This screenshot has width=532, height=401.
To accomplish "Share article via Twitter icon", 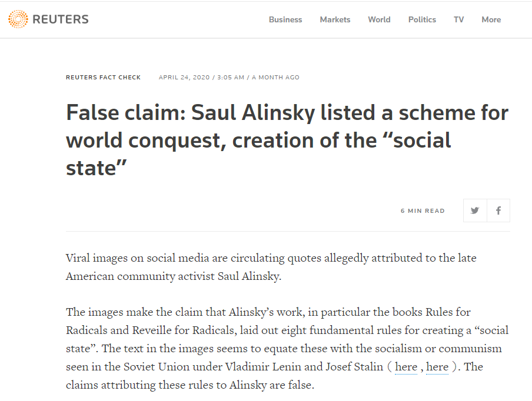I will [475, 210].
